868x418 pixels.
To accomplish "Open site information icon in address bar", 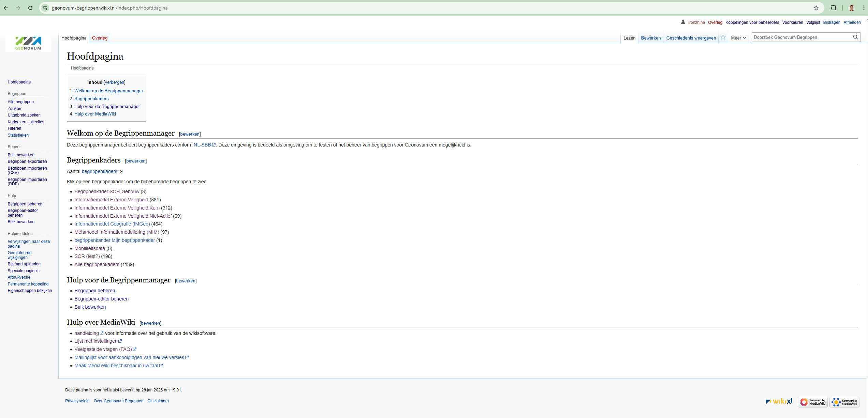I will (45, 8).
